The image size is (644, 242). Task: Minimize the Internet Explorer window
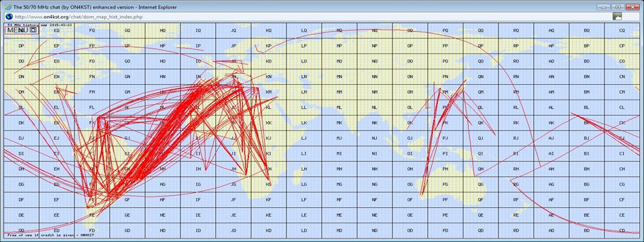coord(603,7)
